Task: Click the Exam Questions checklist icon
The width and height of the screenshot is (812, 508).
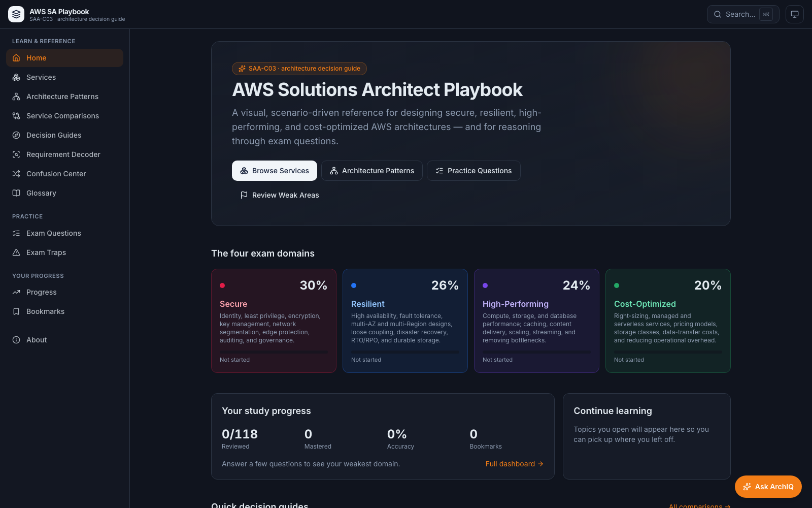Action: coord(16,233)
